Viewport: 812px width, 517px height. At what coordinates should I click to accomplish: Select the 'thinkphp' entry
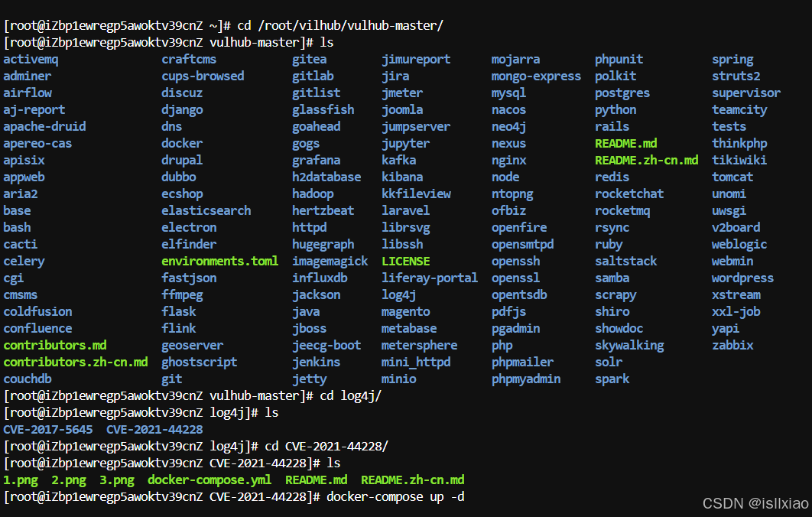(x=739, y=144)
